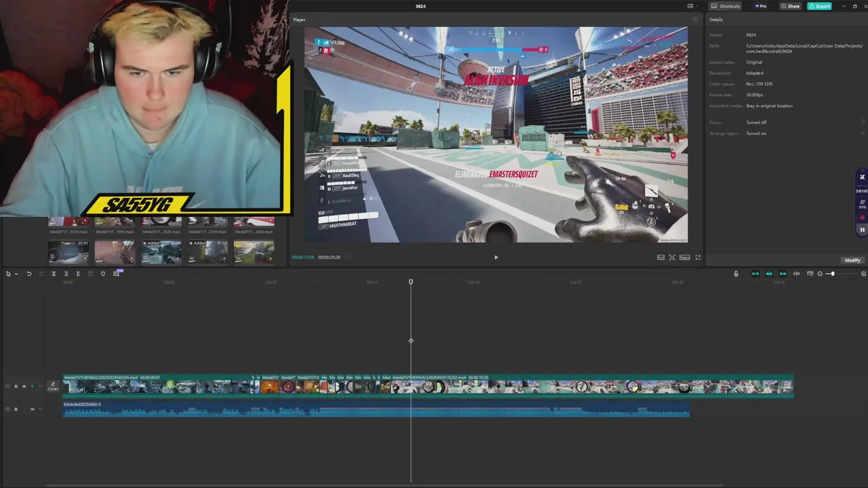Open the timeline cover settings icon
Screen dimensions: 868x488
810,274
